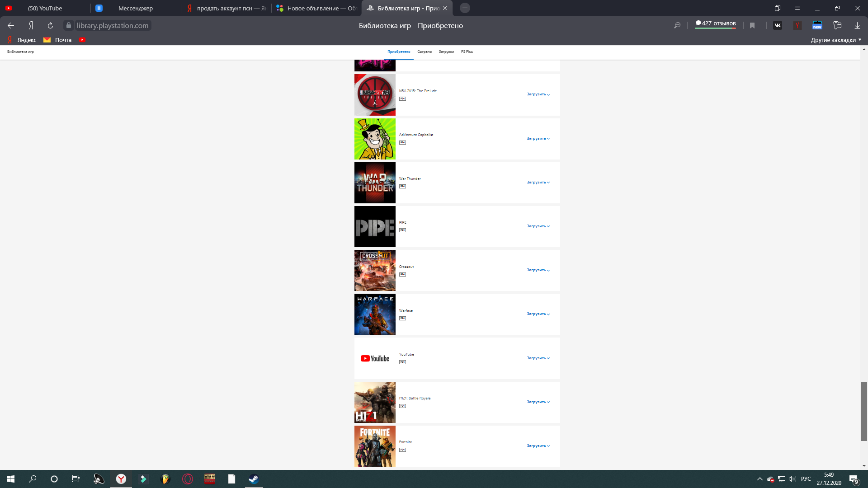Click the 427 отзывов reviews badge

[x=715, y=23]
